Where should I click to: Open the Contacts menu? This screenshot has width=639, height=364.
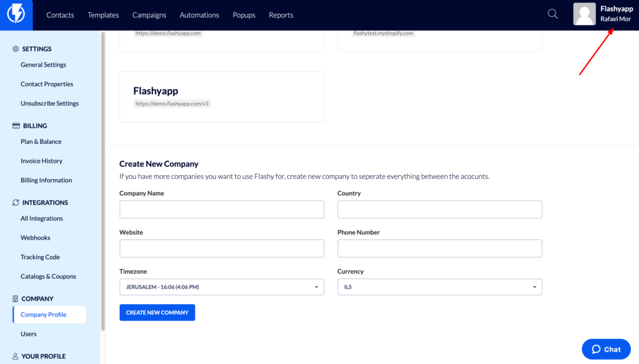coord(60,15)
